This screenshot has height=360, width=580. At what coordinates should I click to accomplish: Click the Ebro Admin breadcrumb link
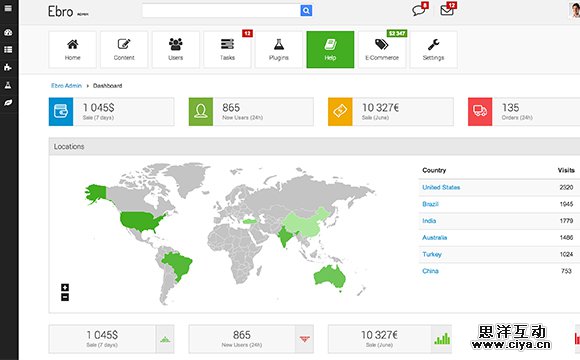[x=66, y=85]
